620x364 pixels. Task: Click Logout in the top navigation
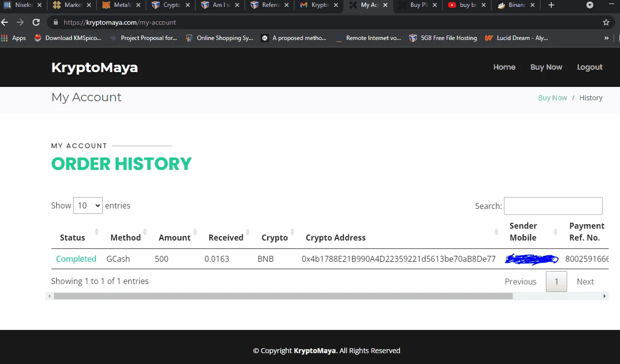coord(590,67)
